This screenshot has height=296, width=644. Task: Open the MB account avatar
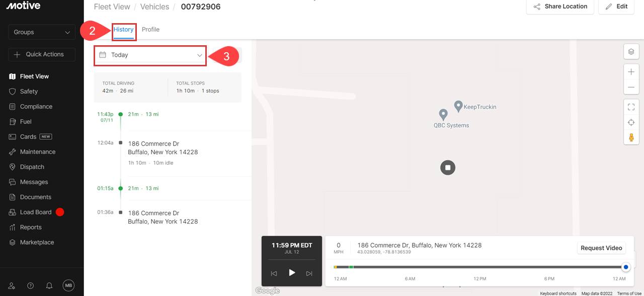click(69, 285)
